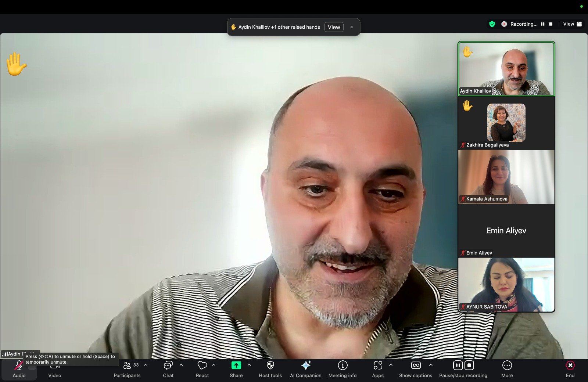
Task: Open the Participants list
Action: click(x=127, y=369)
